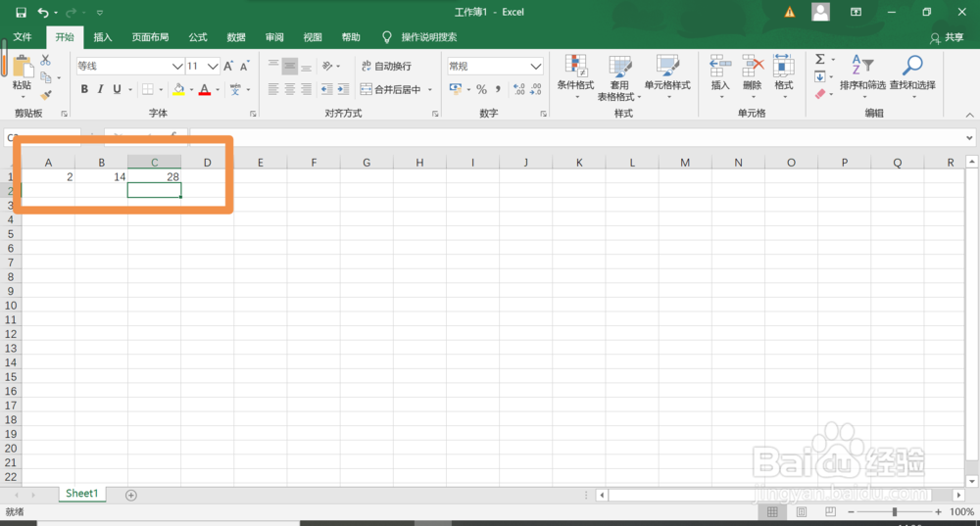Open 套用表格格式 table styles
980x526 pixels.
619,77
